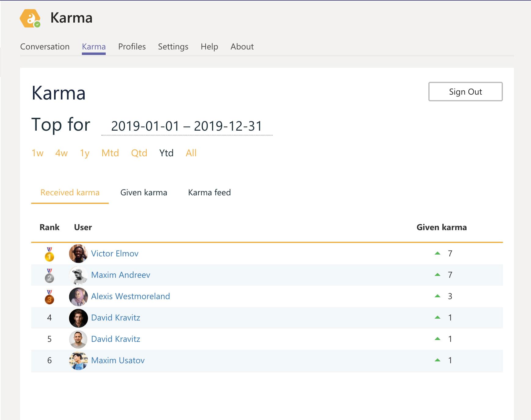Switch to the Given karma tab

144,192
